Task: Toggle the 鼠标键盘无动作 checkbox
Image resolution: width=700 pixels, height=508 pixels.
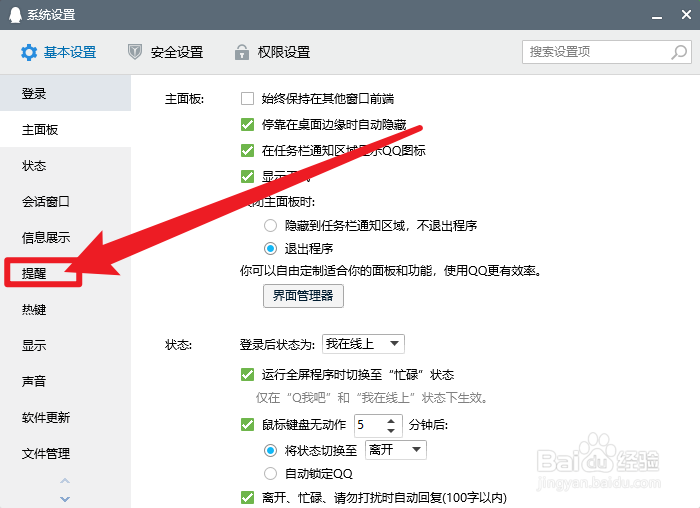Action: (x=247, y=425)
